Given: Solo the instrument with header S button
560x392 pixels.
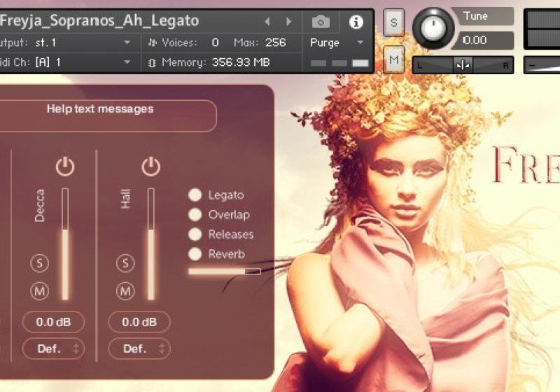Looking at the screenshot, I should click(x=393, y=22).
